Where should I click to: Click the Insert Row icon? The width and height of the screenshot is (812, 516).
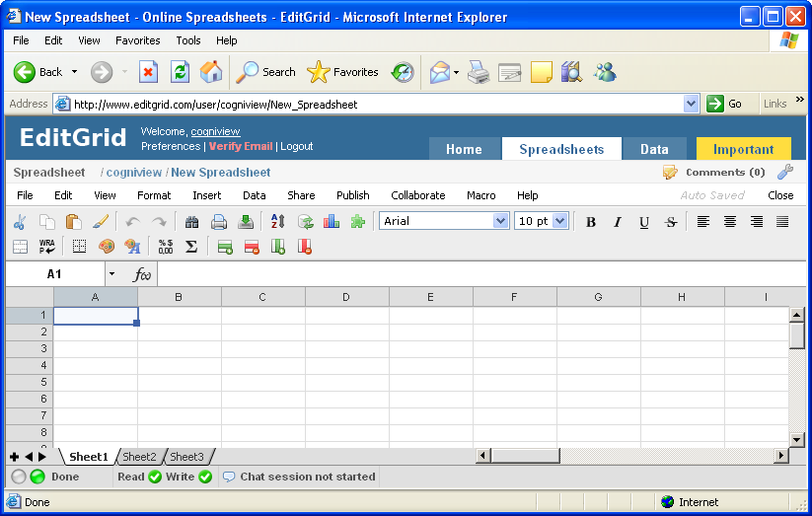pos(225,247)
